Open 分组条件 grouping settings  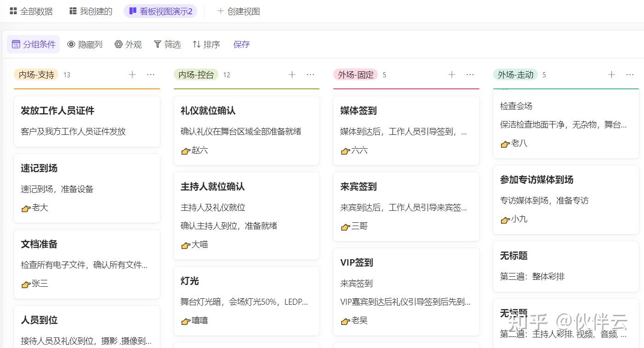click(34, 44)
